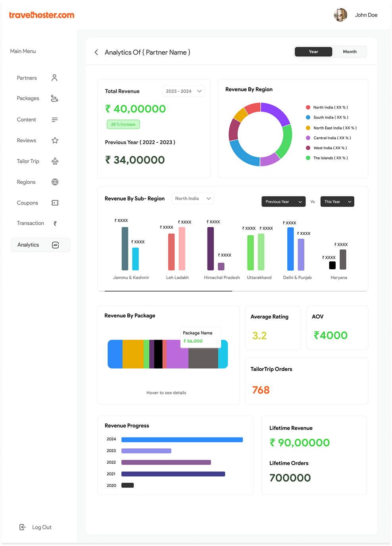Click the 28 % Increase badge
Screen dimensions: 392x546
[x=123, y=124]
